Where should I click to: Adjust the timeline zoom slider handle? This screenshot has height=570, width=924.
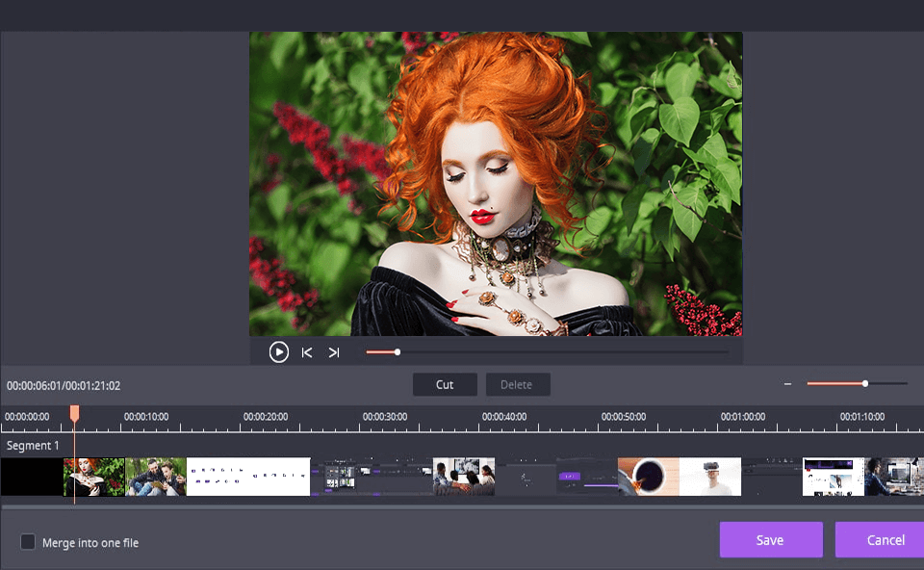click(864, 382)
